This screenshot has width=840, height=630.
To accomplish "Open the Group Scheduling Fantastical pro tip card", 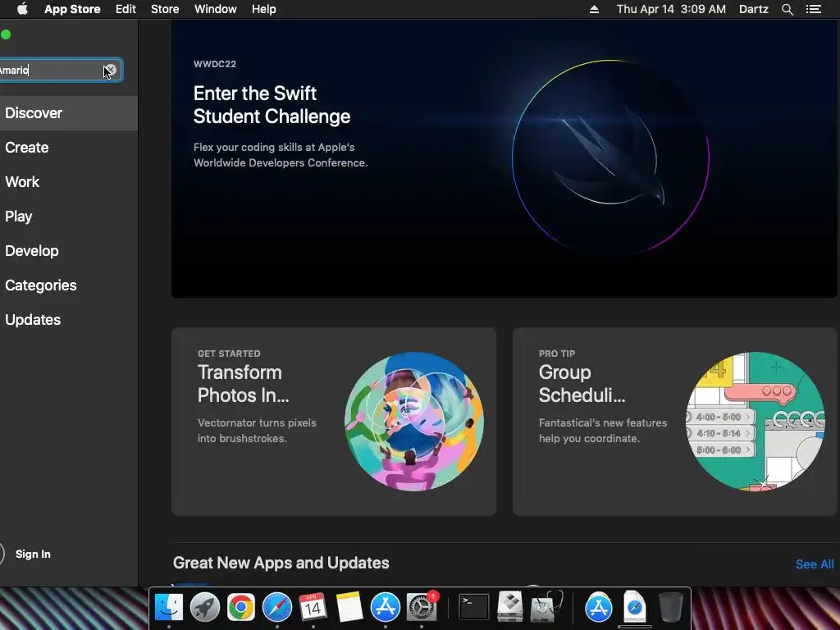I will coord(675,422).
